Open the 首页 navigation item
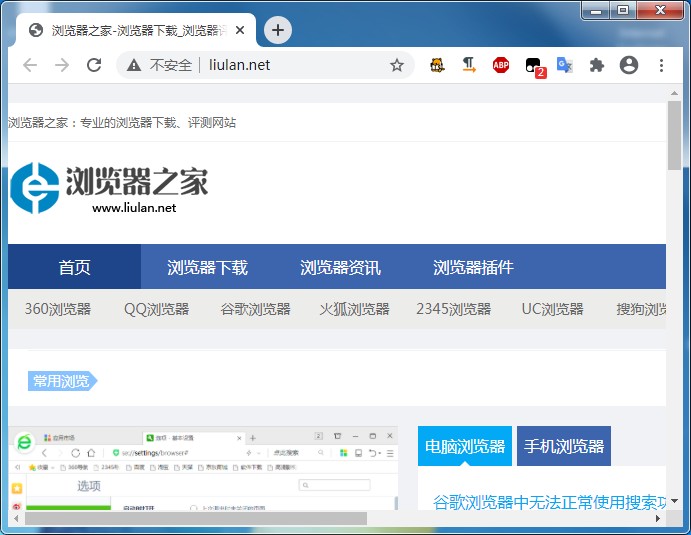691x535 pixels. tap(74, 267)
